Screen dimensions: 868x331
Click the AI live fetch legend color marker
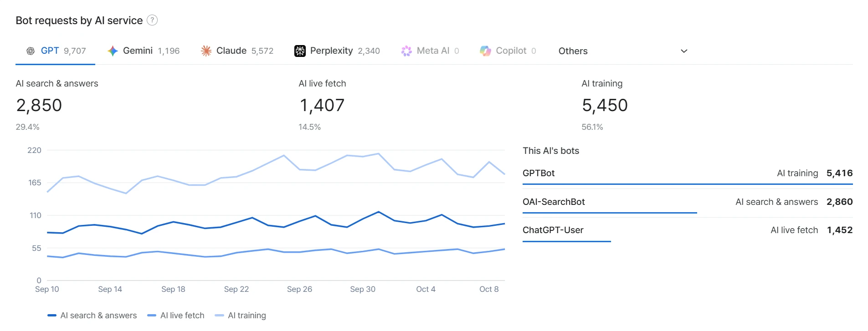[152, 316]
